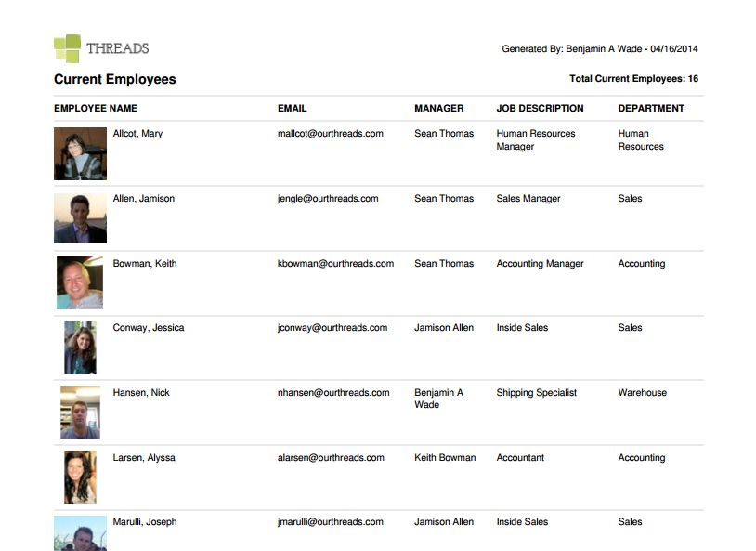Click the 'Current Employees' heading

pos(115,79)
